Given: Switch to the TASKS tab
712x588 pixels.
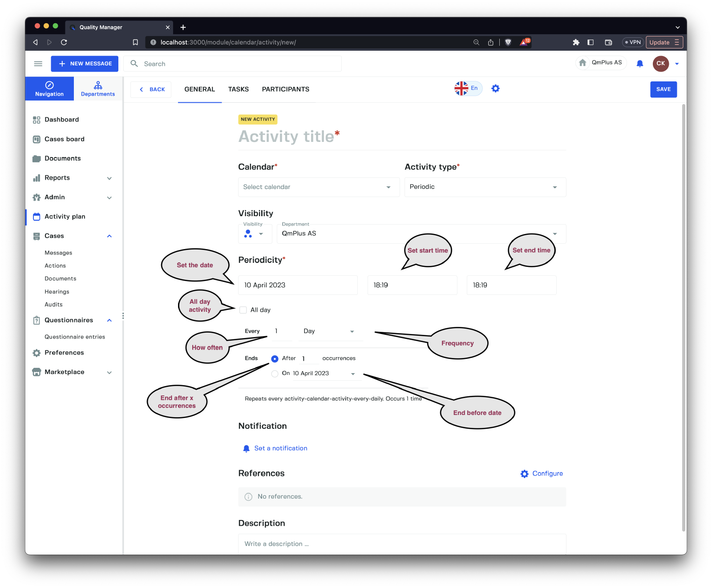Looking at the screenshot, I should click(x=239, y=89).
